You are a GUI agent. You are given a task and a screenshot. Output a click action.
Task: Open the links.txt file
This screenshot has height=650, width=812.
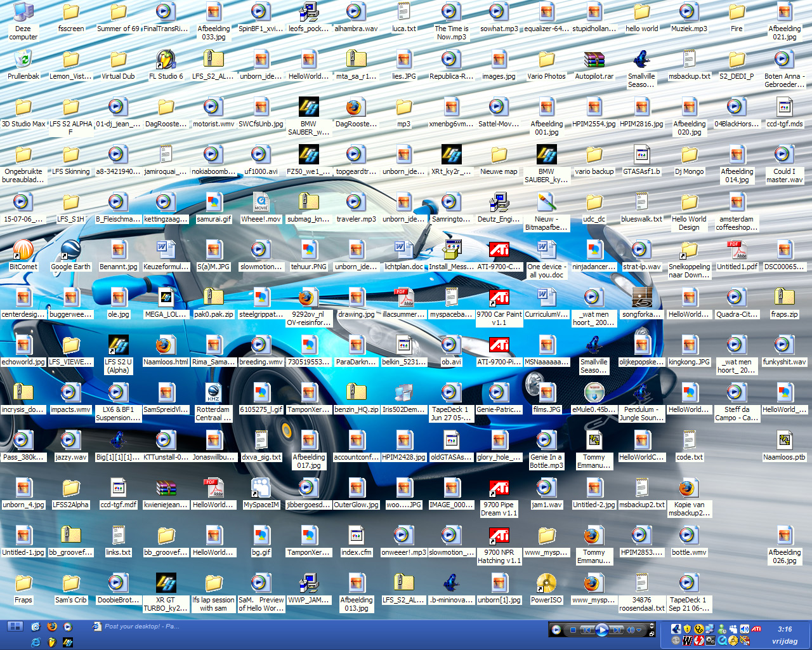[118, 541]
